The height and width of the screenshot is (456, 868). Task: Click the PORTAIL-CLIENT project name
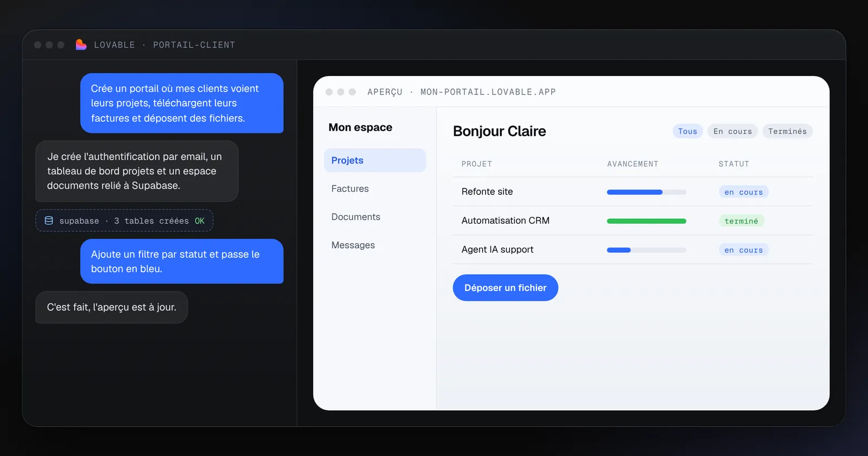[194, 45]
